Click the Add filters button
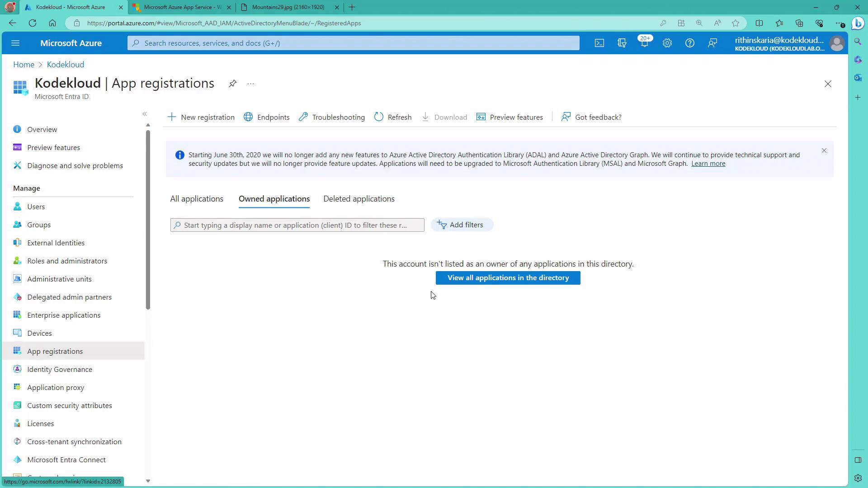Viewport: 868px width, 488px height. [461, 225]
